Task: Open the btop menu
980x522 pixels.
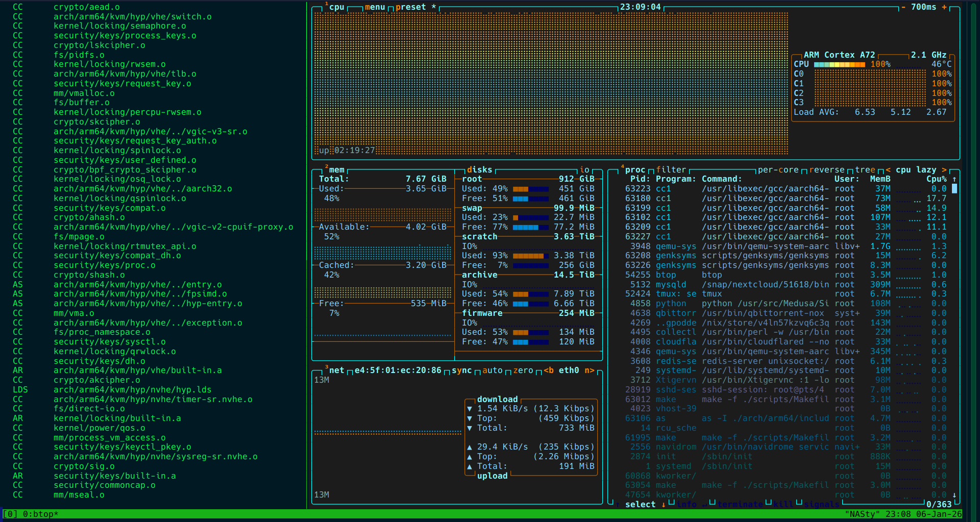Action: pos(375,7)
